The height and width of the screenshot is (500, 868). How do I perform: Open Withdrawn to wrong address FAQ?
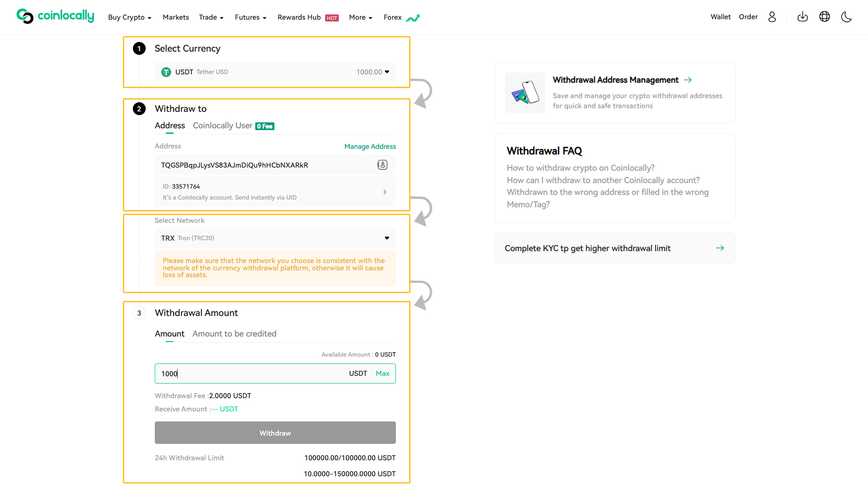click(x=608, y=198)
